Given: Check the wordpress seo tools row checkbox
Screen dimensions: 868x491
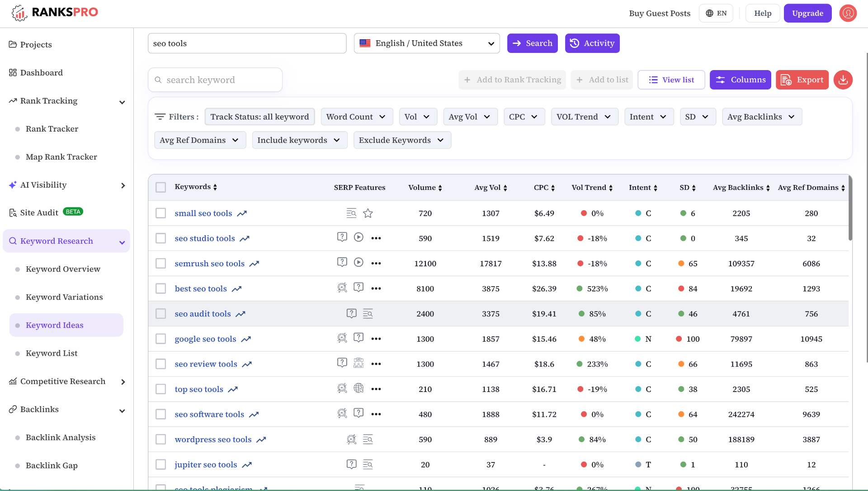Looking at the screenshot, I should click(x=161, y=439).
